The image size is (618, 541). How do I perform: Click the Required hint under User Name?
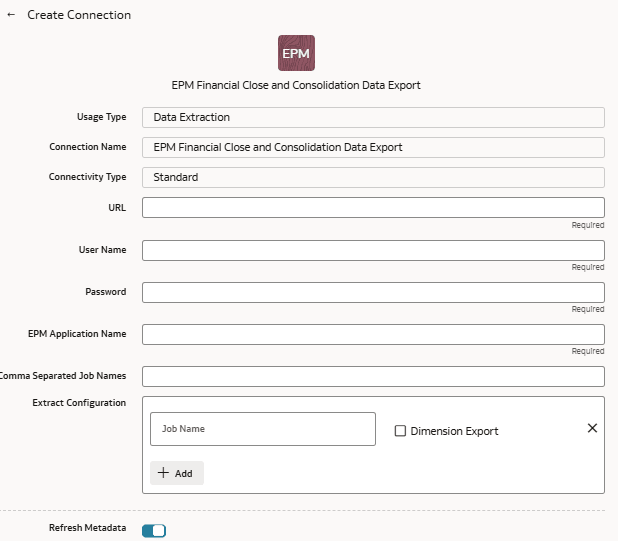tap(588, 267)
